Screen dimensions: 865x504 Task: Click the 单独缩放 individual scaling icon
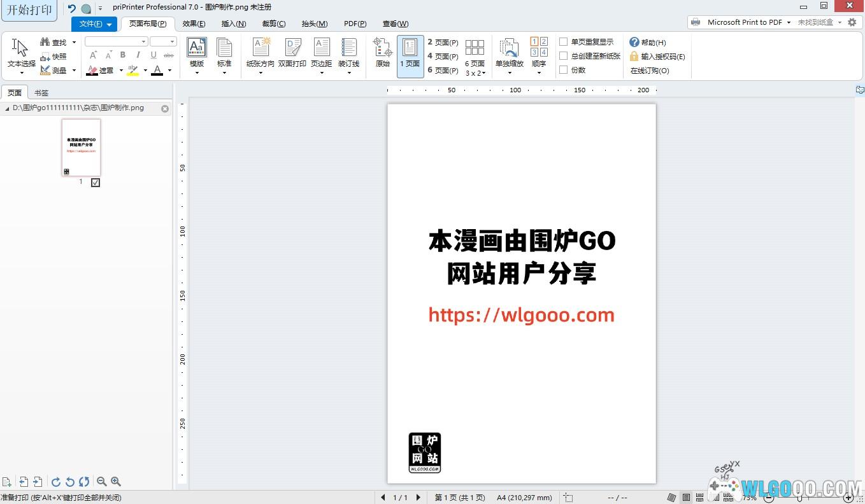pyautogui.click(x=509, y=48)
